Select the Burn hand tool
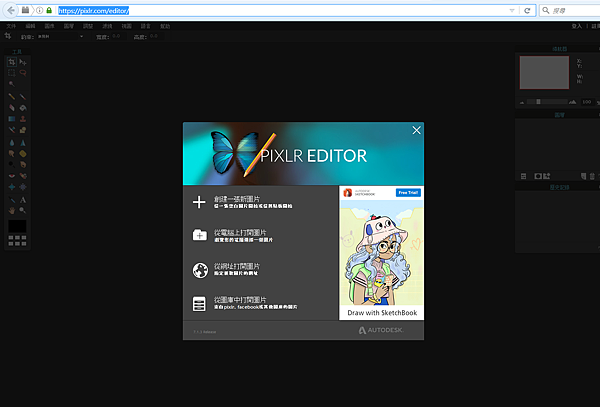 pyautogui.click(x=23, y=164)
